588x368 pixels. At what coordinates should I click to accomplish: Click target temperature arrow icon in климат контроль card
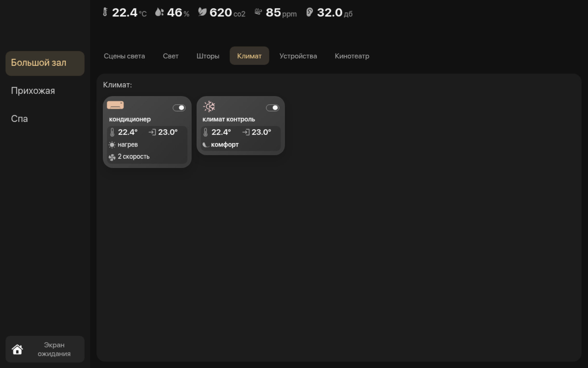click(x=246, y=132)
